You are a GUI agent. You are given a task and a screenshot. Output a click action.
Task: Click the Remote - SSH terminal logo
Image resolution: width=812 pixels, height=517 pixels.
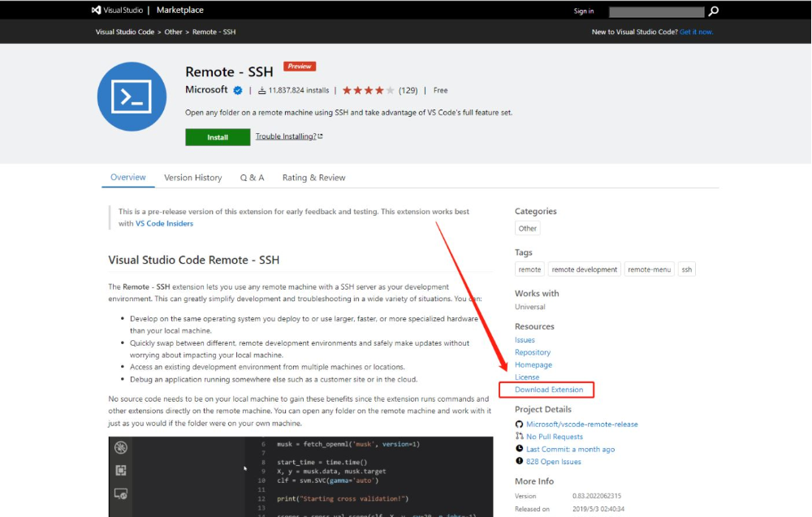(x=132, y=97)
